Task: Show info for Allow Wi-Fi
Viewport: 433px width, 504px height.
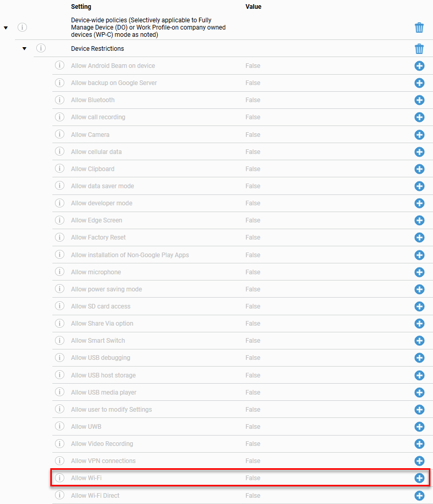Action: [x=60, y=478]
